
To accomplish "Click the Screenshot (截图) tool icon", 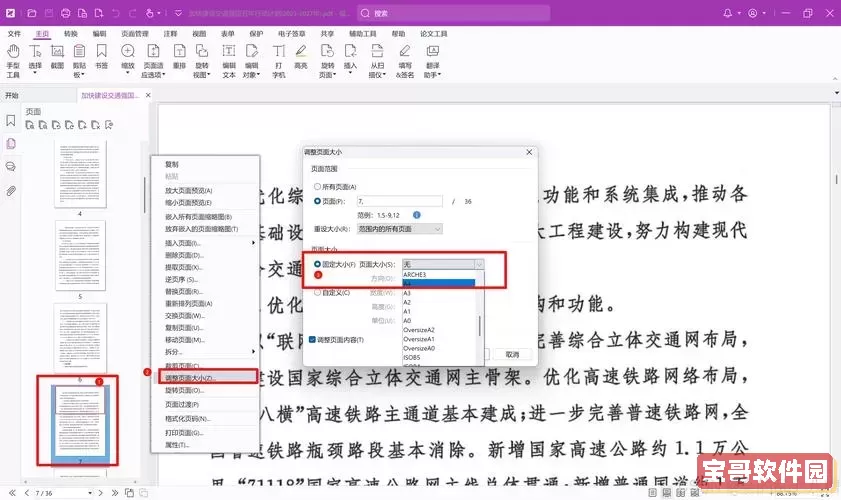I will [x=57, y=52].
